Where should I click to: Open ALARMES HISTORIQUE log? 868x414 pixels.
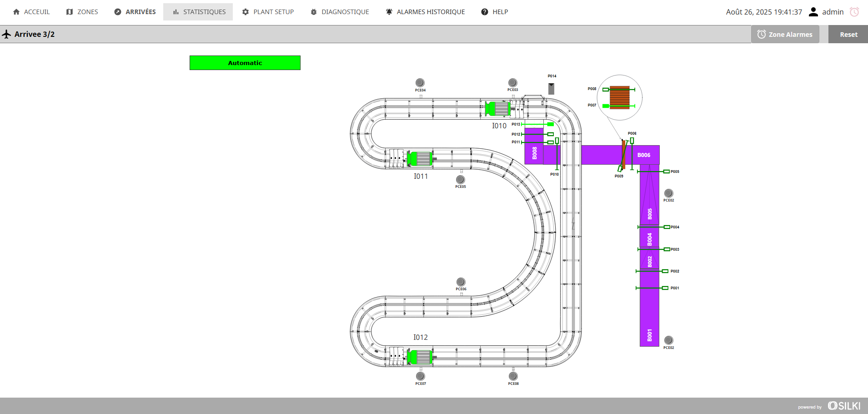click(x=425, y=12)
